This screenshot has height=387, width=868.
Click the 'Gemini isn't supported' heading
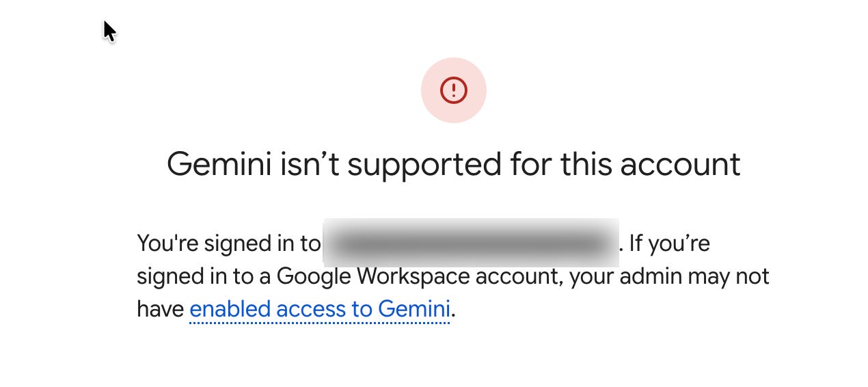click(x=453, y=165)
